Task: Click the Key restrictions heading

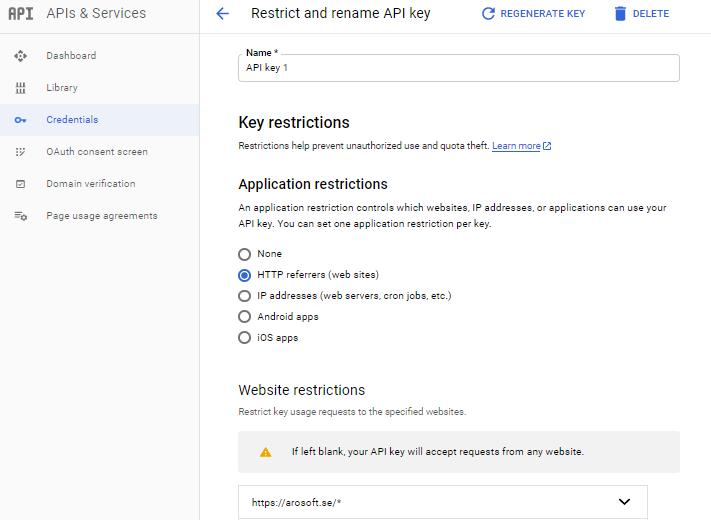Action: (x=294, y=122)
